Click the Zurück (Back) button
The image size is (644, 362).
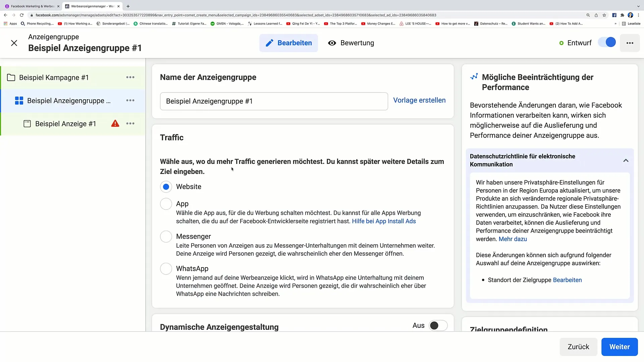(x=578, y=347)
